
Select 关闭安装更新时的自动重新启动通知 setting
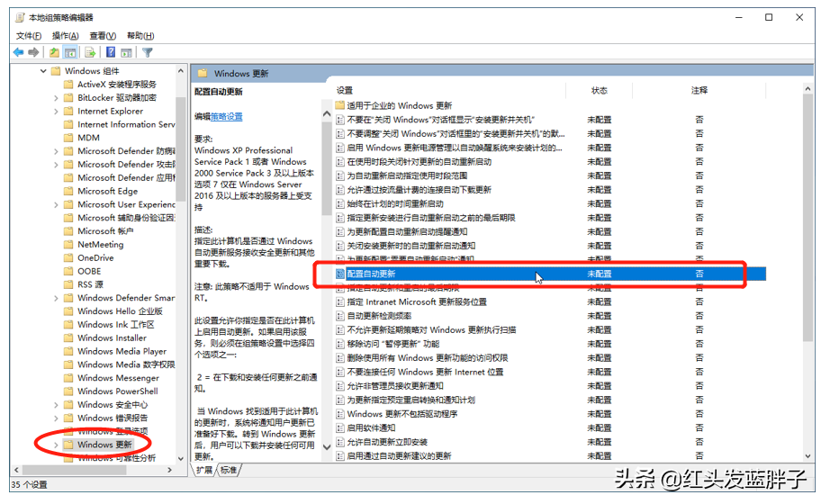(411, 246)
